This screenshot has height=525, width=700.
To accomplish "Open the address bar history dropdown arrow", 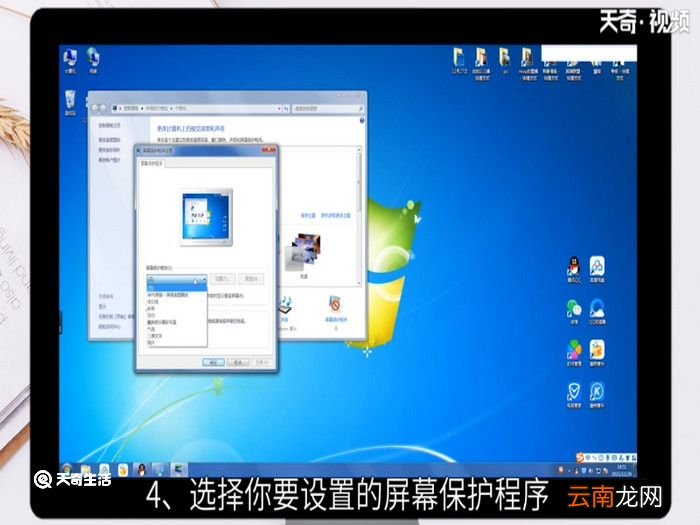I will click(279, 108).
